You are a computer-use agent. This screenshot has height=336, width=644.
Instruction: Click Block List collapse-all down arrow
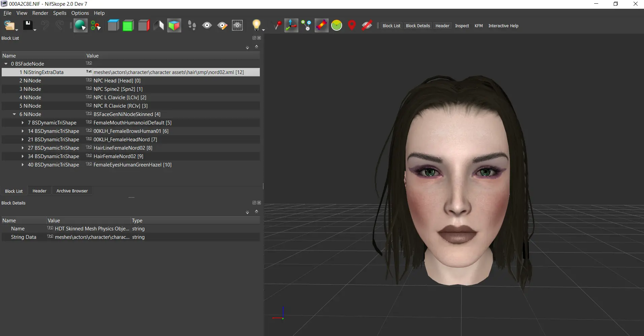click(x=247, y=47)
